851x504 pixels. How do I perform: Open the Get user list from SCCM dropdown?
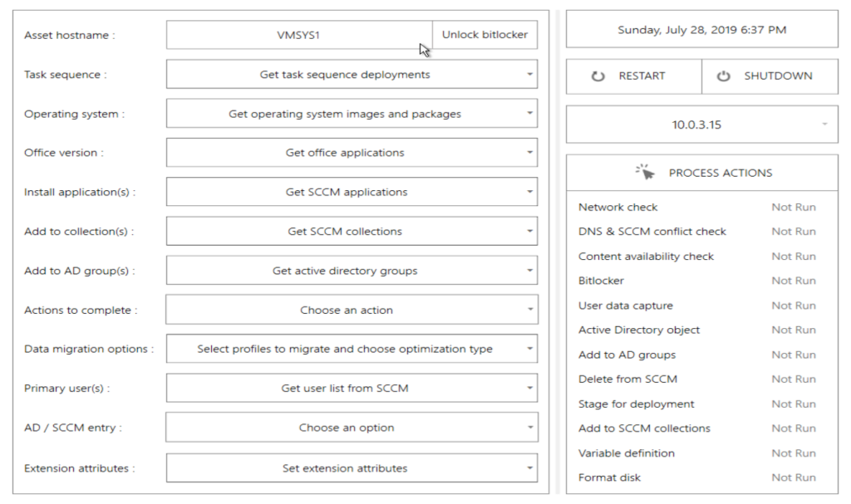352,389
